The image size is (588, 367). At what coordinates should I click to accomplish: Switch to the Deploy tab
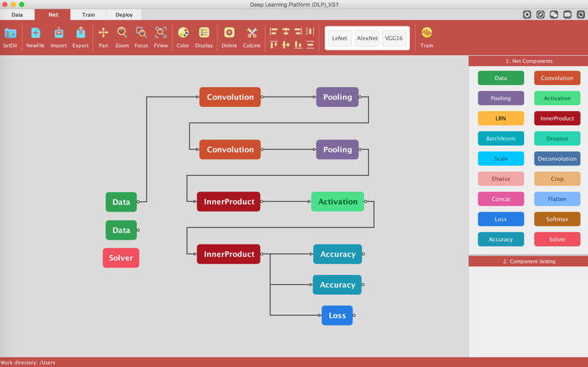click(x=124, y=14)
